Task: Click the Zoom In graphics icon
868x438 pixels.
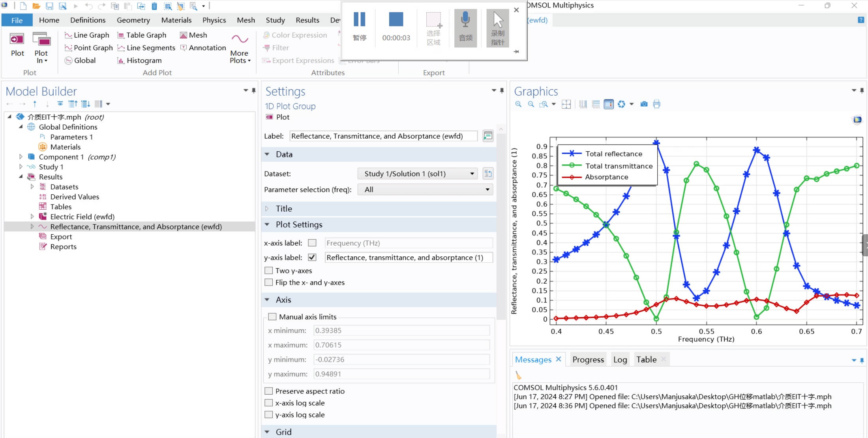Action: tap(518, 104)
